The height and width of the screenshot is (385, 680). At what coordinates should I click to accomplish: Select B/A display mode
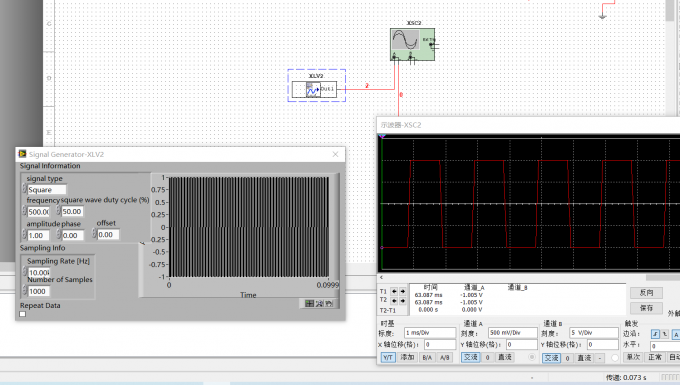(x=427, y=357)
